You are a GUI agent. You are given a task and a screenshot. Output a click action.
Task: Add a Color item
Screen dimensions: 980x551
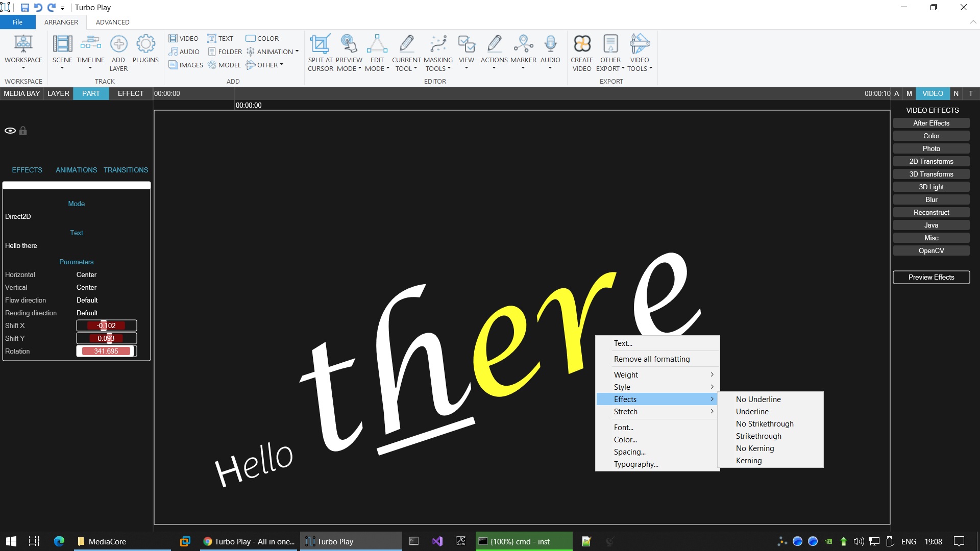click(x=262, y=38)
